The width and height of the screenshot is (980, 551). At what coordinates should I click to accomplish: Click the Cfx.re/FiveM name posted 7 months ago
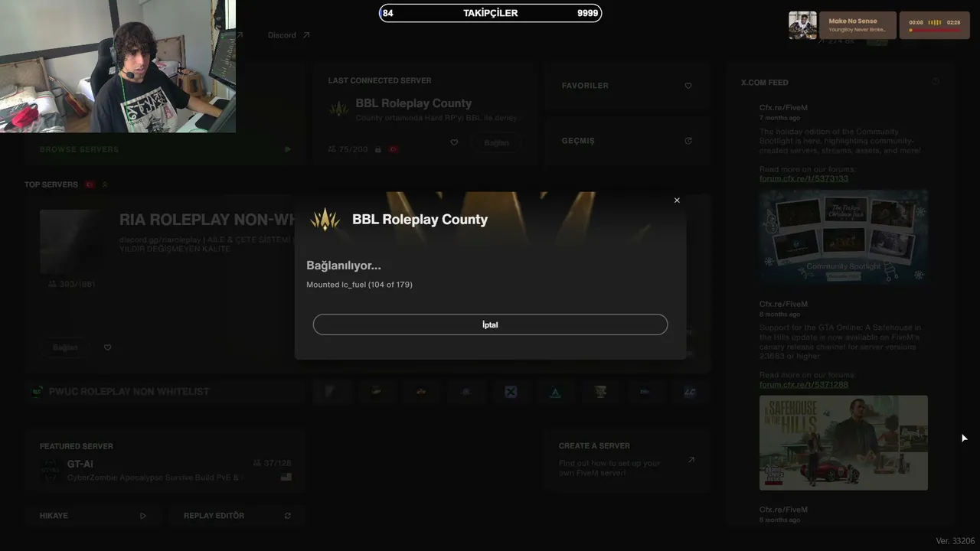783,108
